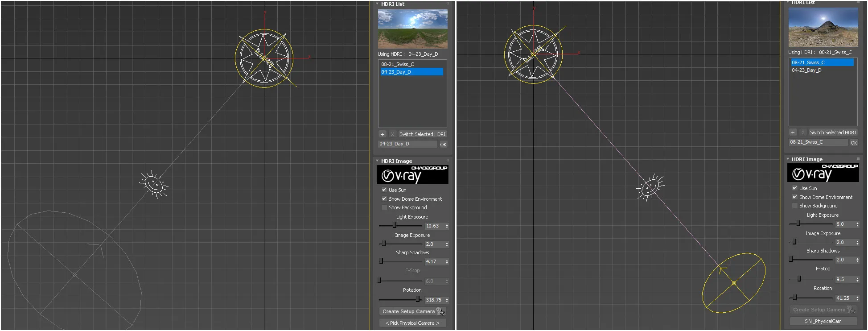
Task: Click the V-Ray logo in left panel
Action: click(412, 174)
